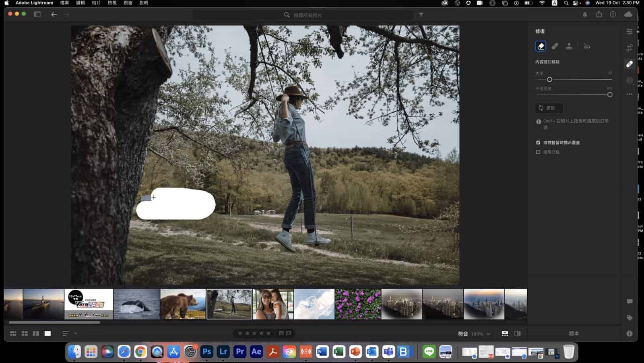Toggle the visualize spots eye icon
The width and height of the screenshot is (644, 363).
point(587,47)
